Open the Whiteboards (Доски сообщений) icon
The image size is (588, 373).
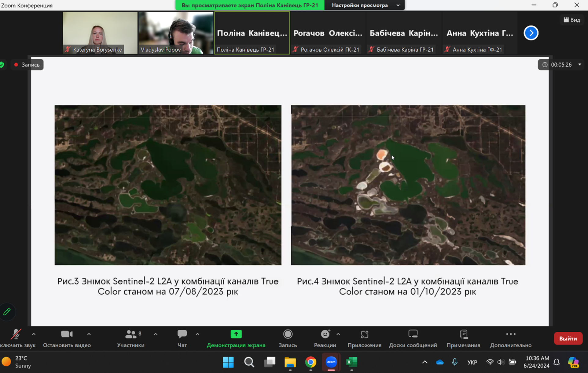(413, 334)
